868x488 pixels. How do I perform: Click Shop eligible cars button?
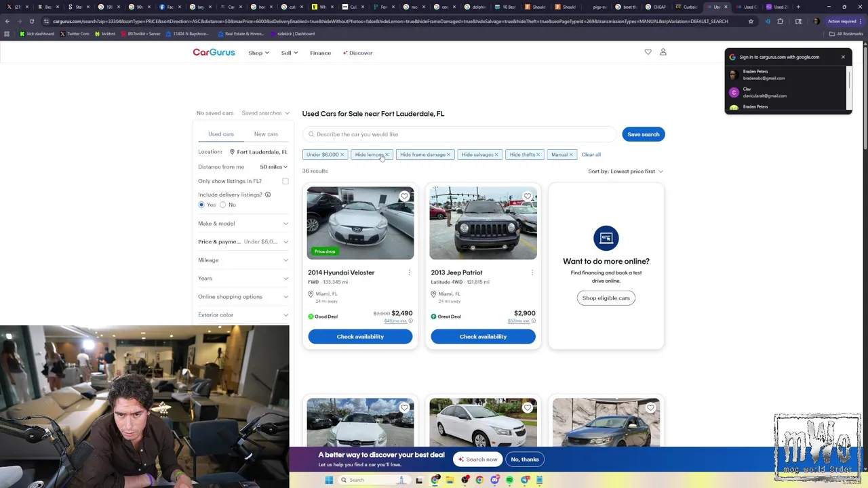(606, 298)
